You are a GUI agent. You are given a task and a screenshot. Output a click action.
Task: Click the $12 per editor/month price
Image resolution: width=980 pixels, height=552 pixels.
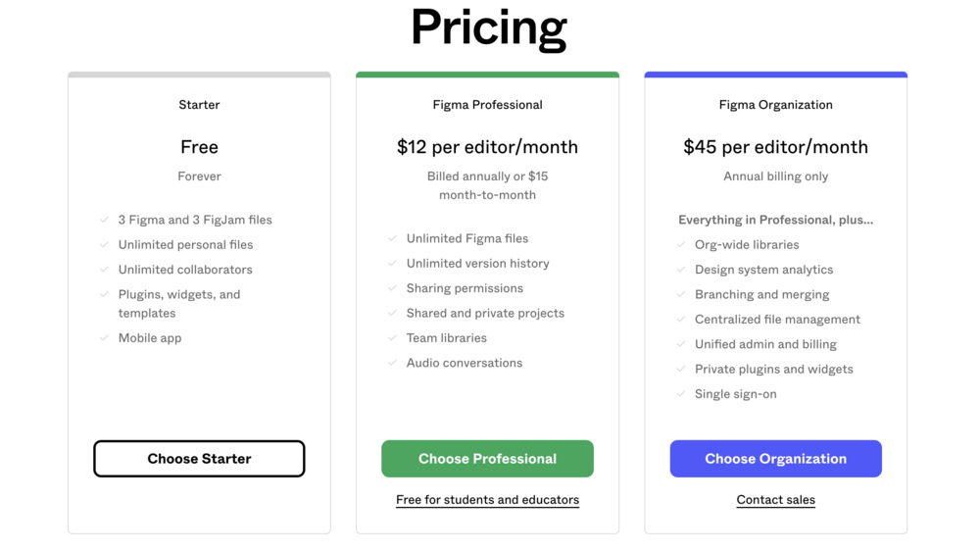(x=487, y=147)
